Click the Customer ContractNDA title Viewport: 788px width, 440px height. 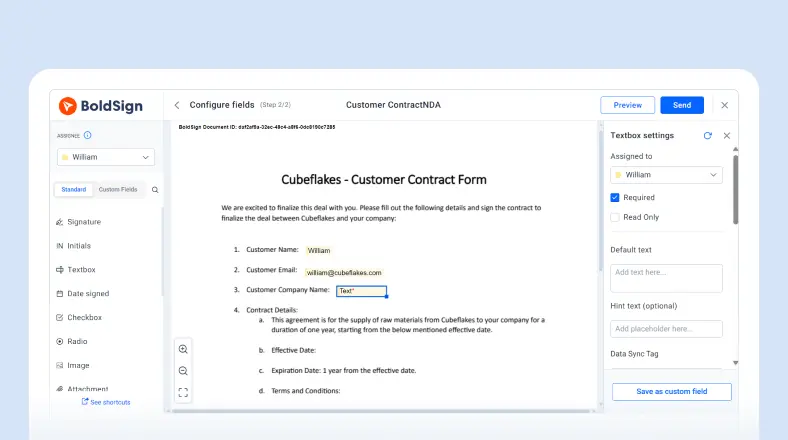[393, 105]
